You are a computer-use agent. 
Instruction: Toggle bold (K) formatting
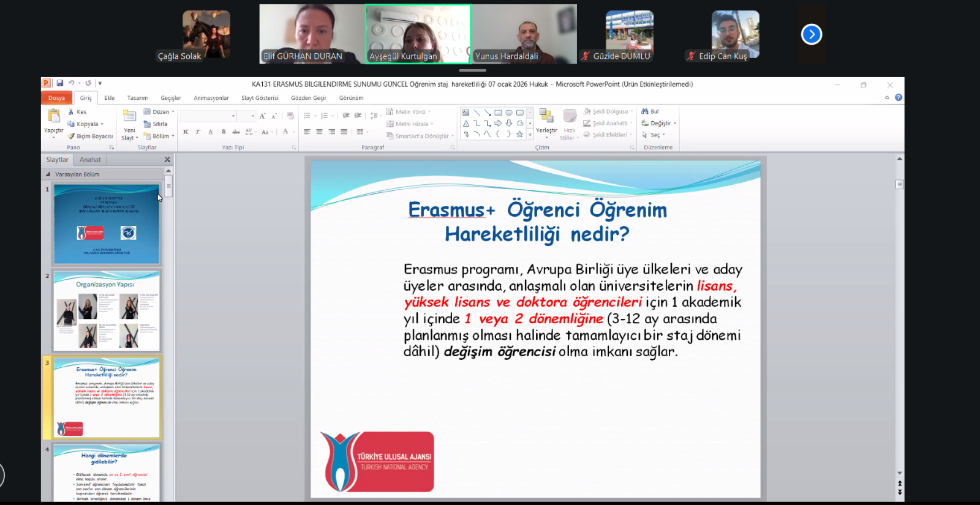(186, 132)
